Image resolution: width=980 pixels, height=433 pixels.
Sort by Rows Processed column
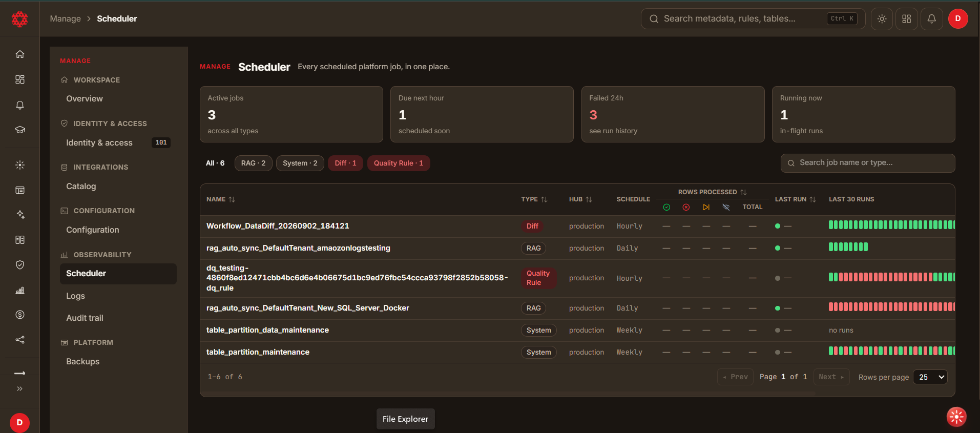[x=712, y=192]
